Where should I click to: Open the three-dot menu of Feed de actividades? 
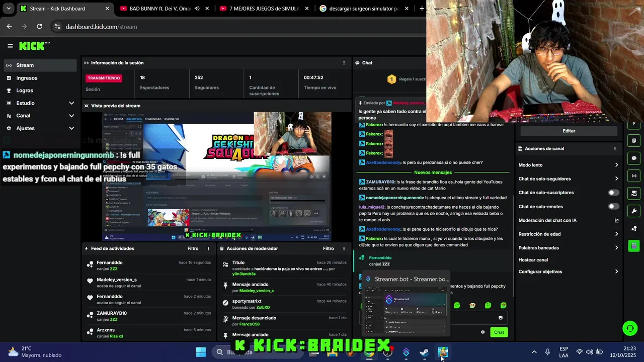(x=209, y=248)
